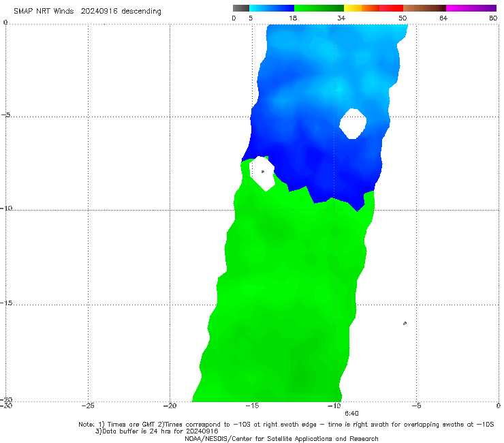Click the note line starting 'Note: 1) Times are GMT'
Image resolution: width=504 pixels, height=443 pixels.
tap(286, 425)
